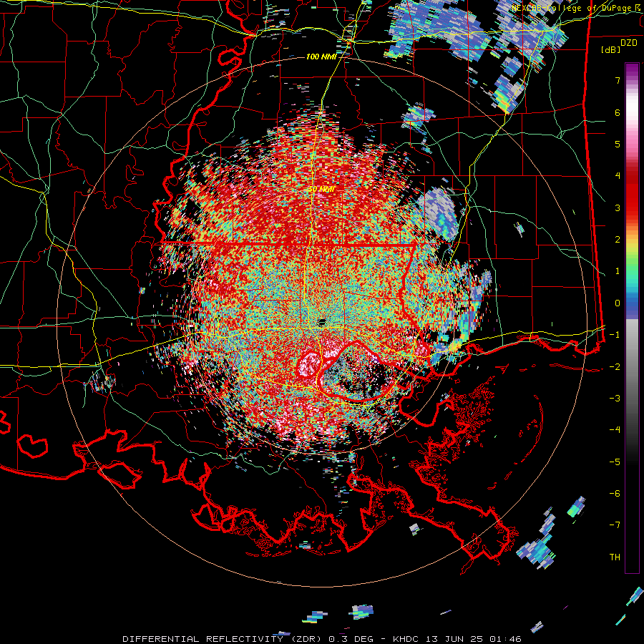Image resolution: width=644 pixels, height=644 pixels.
Task: Click the 4 dB scale label
Action: [618, 176]
